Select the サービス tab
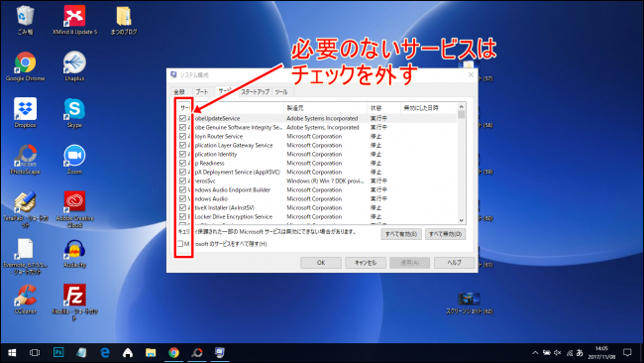The image size is (644, 363). pyautogui.click(x=225, y=91)
